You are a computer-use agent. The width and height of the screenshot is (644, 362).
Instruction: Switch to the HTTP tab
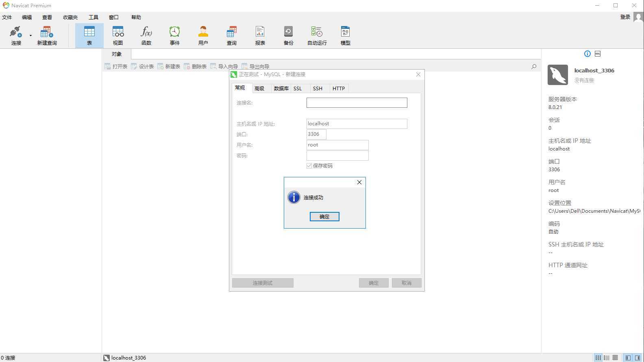tap(339, 88)
